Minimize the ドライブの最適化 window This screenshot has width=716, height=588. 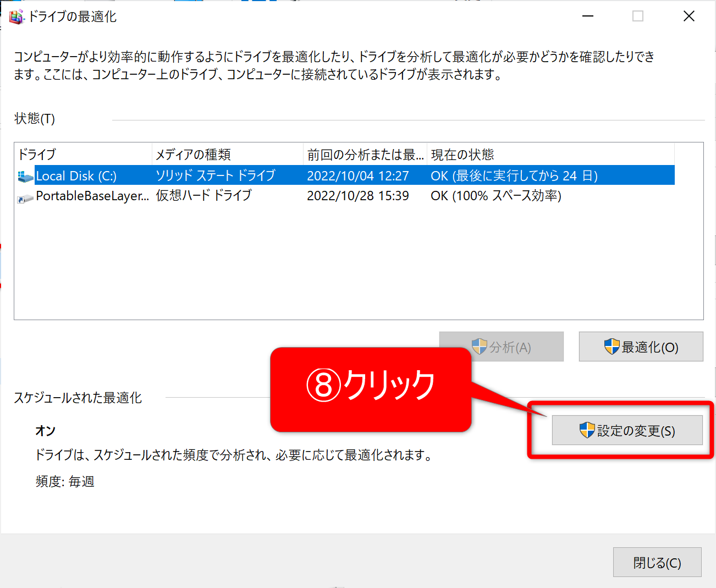(x=588, y=17)
